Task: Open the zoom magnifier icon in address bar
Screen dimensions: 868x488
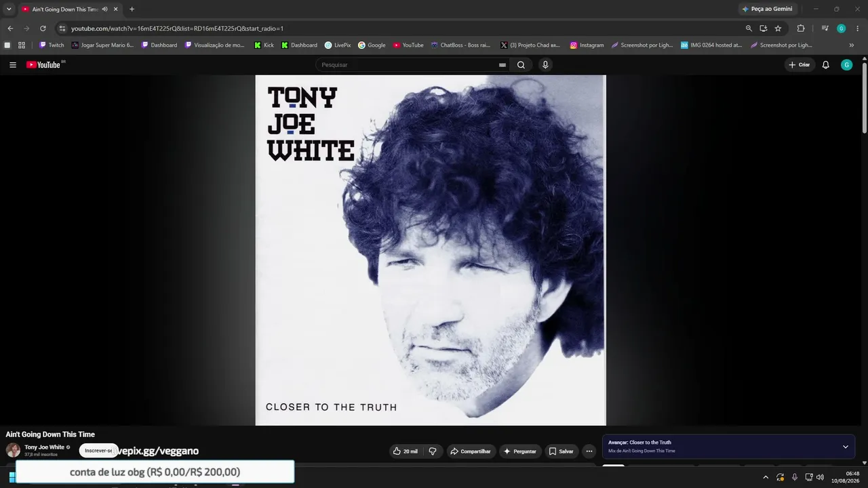Action: [749, 28]
